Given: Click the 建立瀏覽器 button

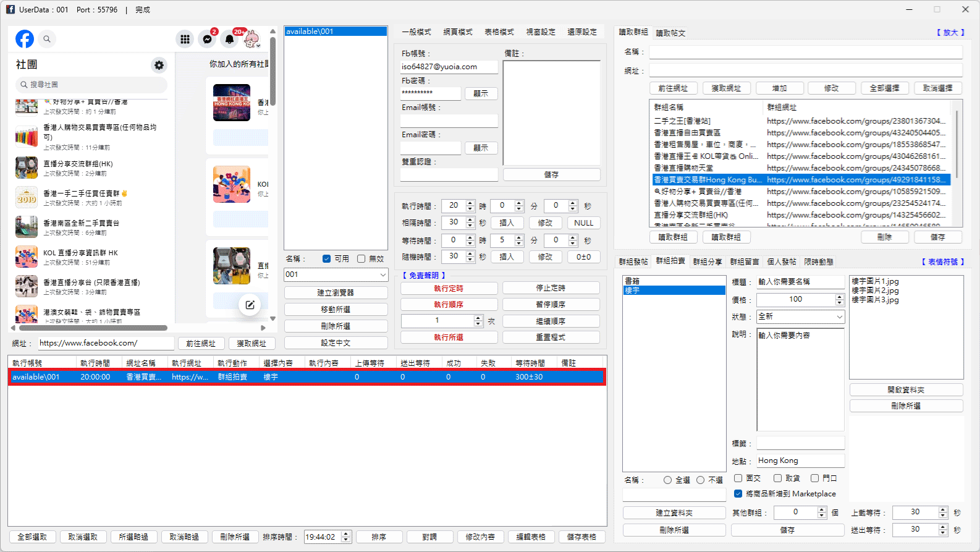Looking at the screenshot, I should (x=336, y=292).
